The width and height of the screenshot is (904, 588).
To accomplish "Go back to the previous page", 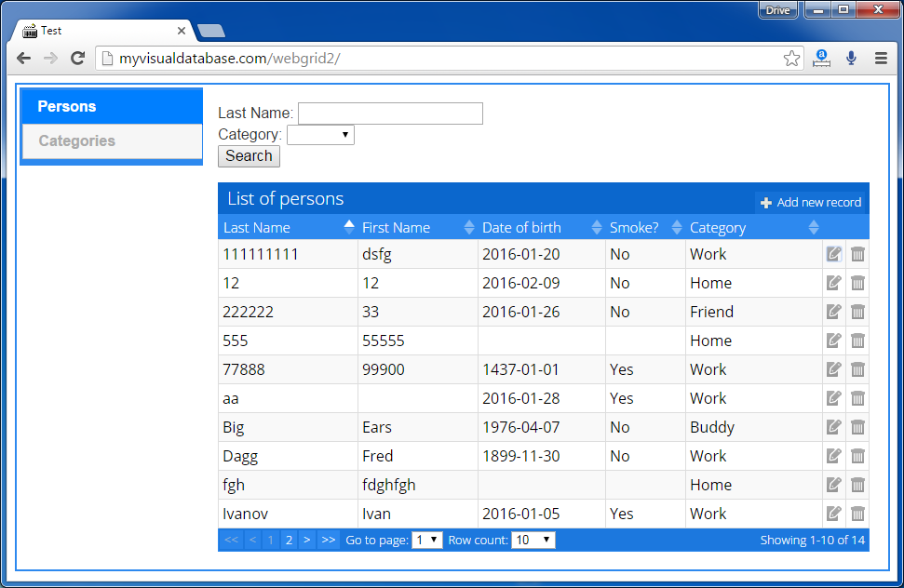I will [x=23, y=59].
